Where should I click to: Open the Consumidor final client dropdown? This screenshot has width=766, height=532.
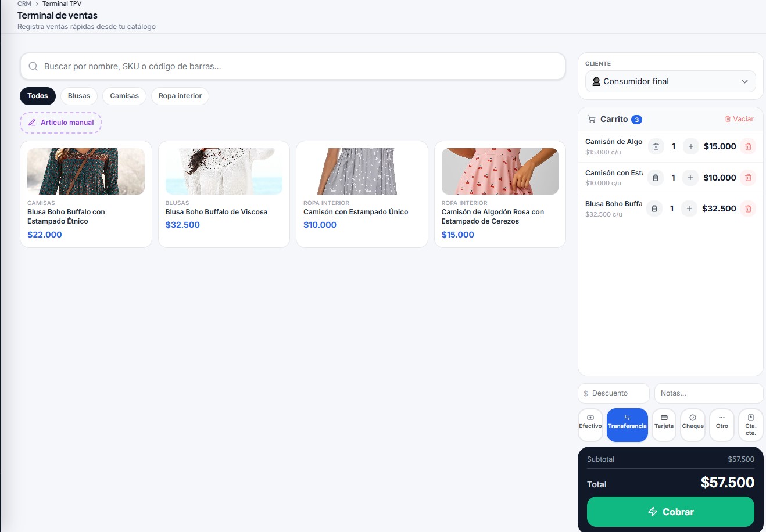670,81
